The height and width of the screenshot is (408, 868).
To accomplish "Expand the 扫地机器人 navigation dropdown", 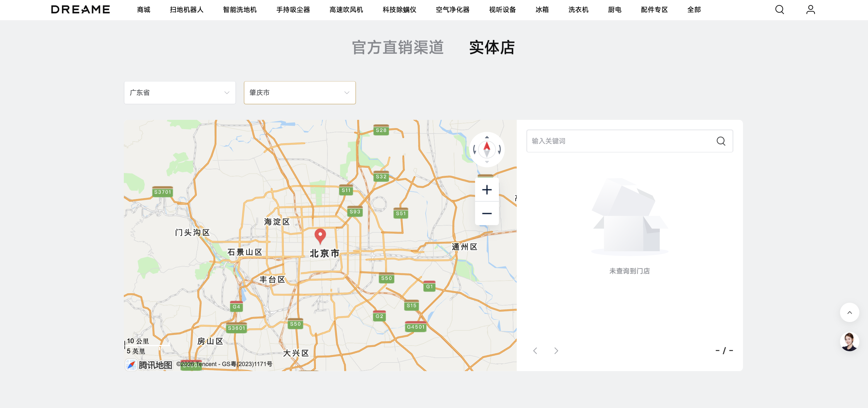I will [x=187, y=10].
